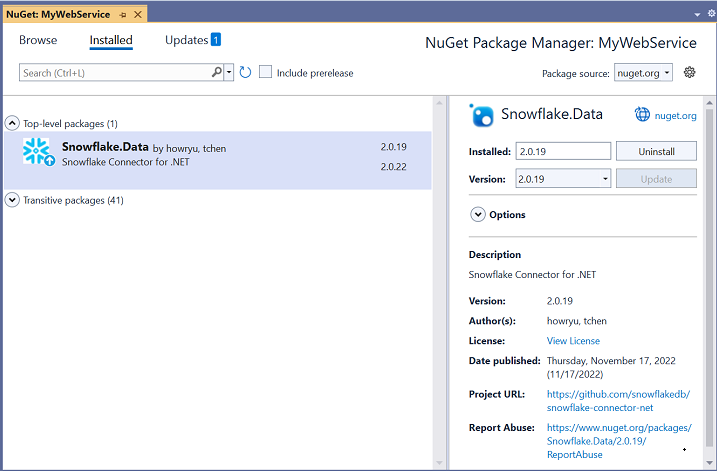Switch to the Installed tab

point(111,40)
